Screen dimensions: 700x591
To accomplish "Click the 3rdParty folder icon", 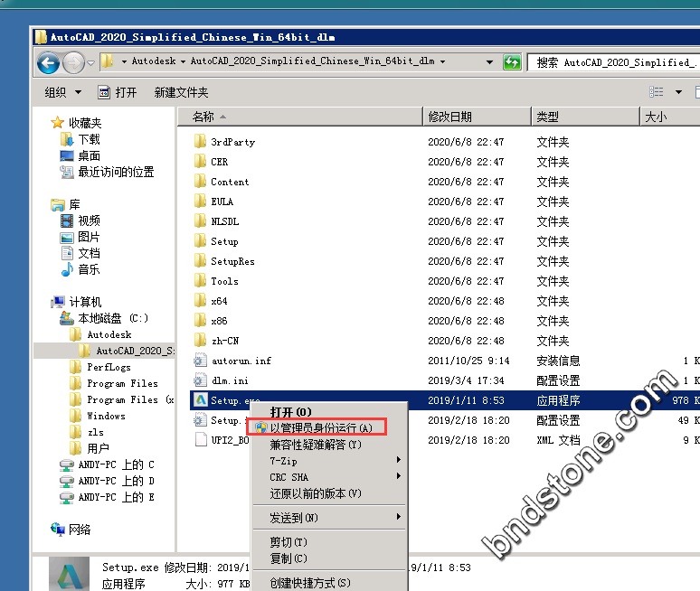I will click(x=200, y=142).
